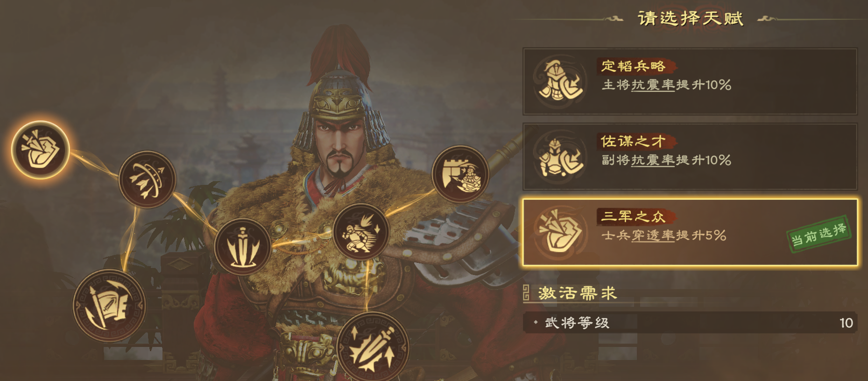Click the underlined 穿透率 keyword link
This screenshot has width=868, height=381.
tap(653, 235)
